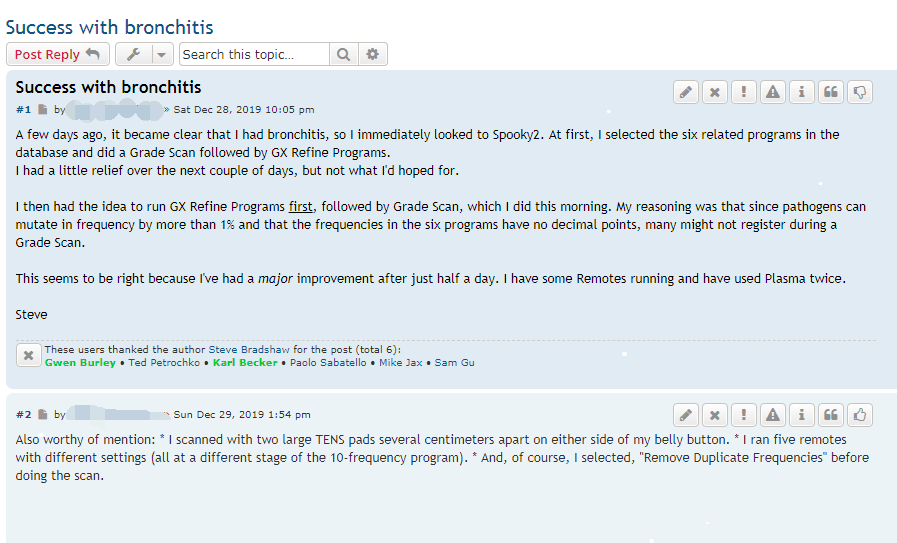
Task: Open the Steve Bradshaw profile link
Action: tap(252, 349)
